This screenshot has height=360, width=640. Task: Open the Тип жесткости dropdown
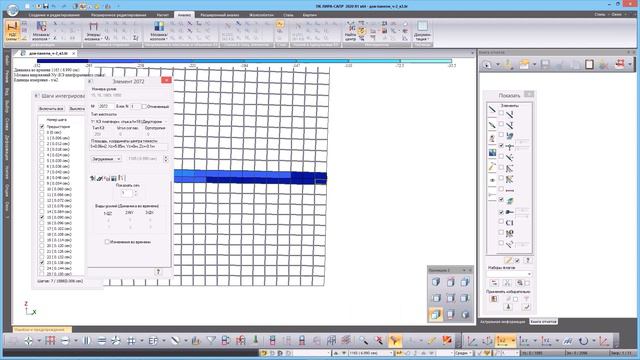coord(129,122)
